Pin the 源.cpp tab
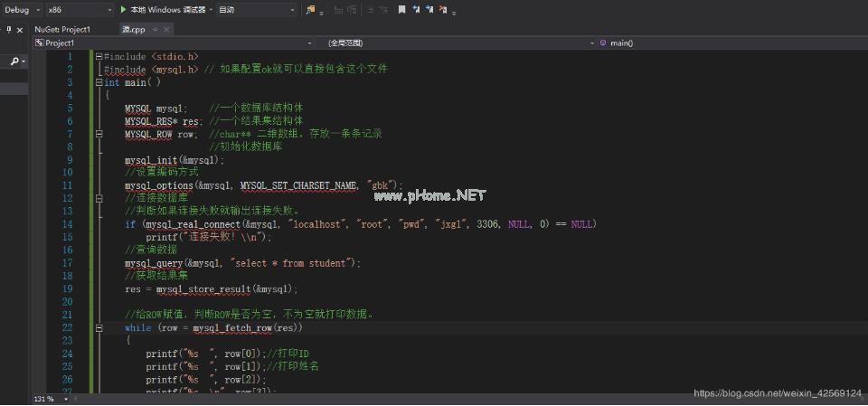 [x=156, y=29]
